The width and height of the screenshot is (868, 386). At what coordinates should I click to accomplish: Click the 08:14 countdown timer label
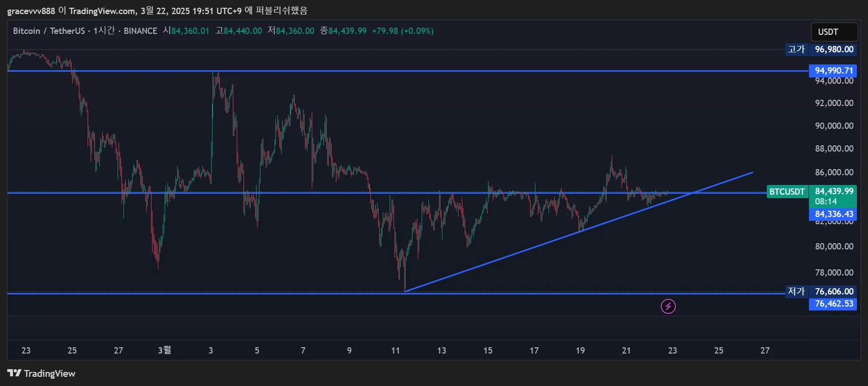click(826, 201)
